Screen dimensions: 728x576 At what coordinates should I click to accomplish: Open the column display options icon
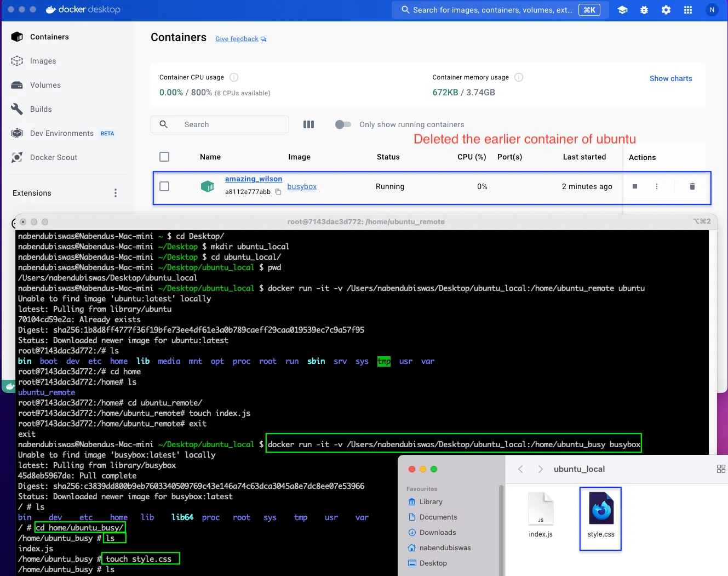[x=309, y=124]
